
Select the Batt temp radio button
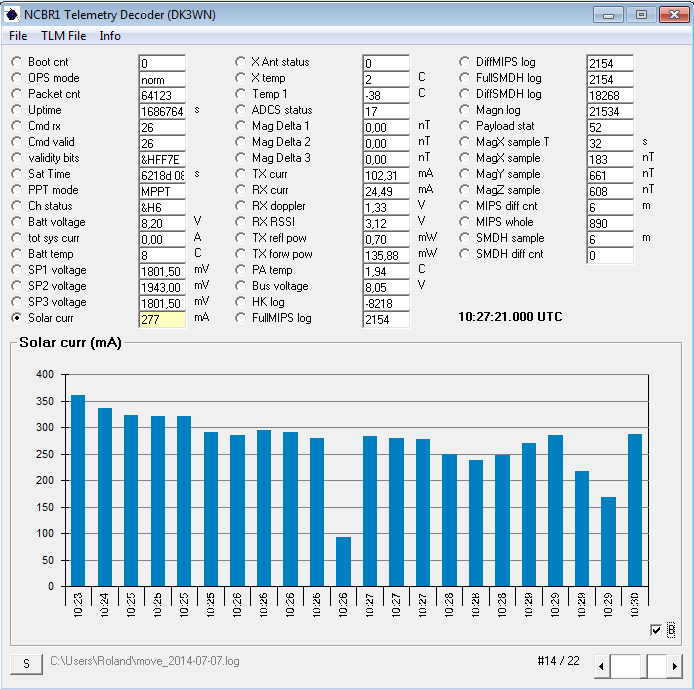(x=17, y=254)
